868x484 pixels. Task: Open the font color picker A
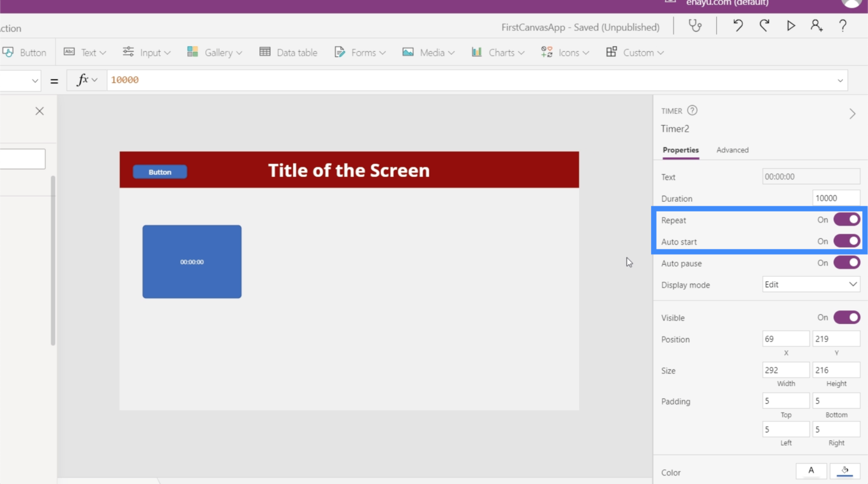point(811,471)
